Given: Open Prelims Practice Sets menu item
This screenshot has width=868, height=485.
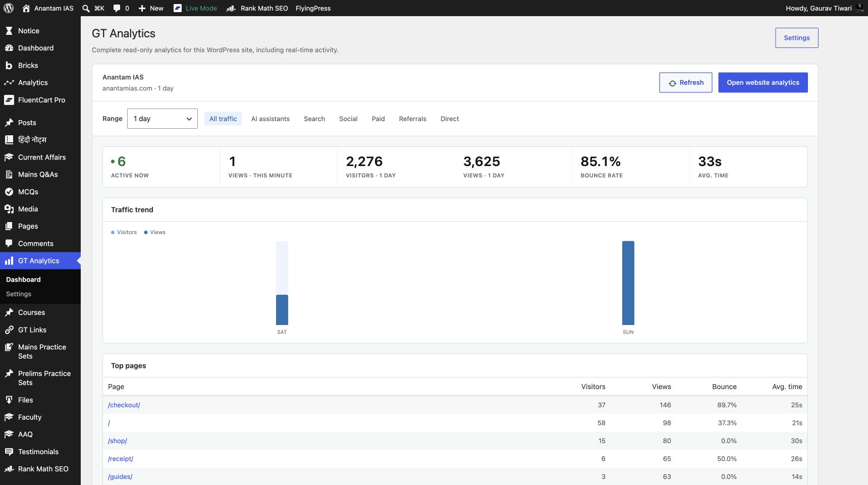Looking at the screenshot, I should pos(40,378).
